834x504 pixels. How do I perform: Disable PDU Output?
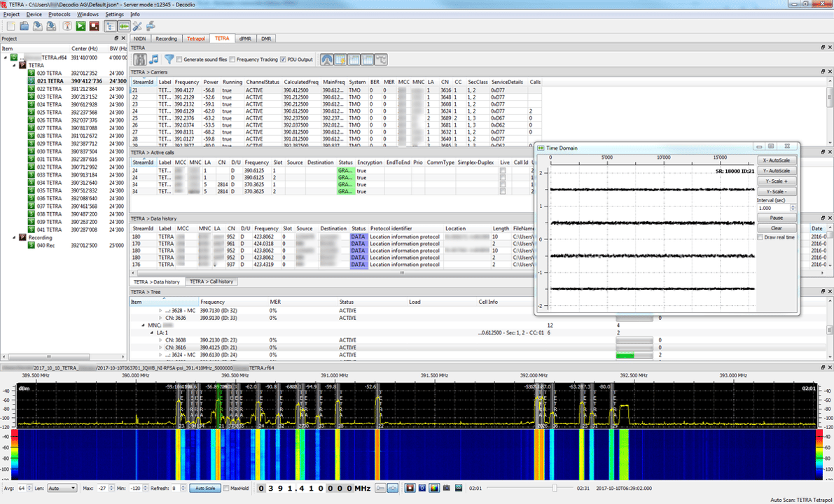pos(284,59)
